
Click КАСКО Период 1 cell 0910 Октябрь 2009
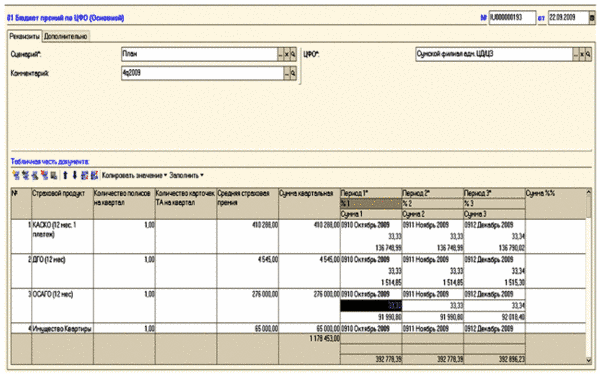(x=371, y=225)
